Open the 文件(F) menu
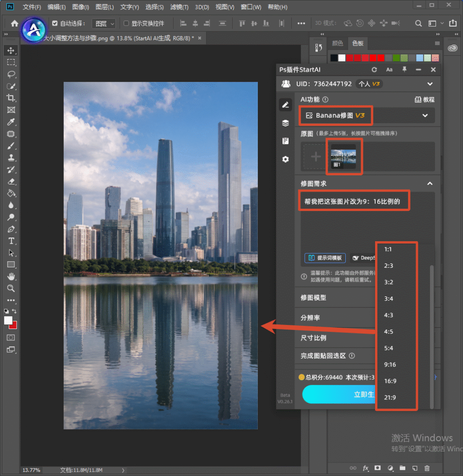The image size is (463, 476). pos(32,7)
